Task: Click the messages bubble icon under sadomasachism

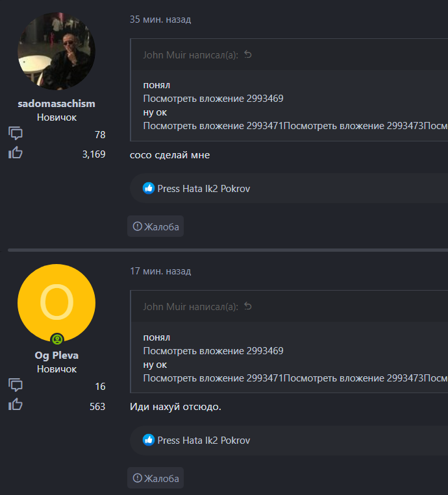Action: (16, 134)
